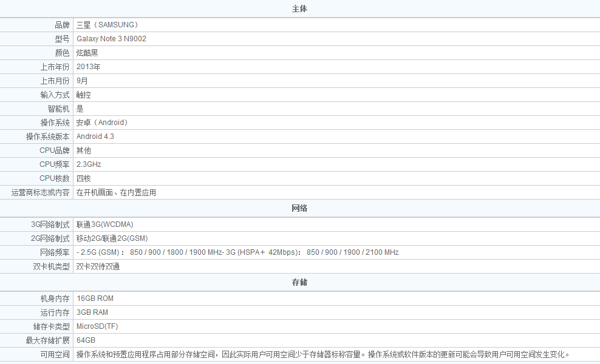Click the value '触控'
Viewport: 600px width, 364px height.
pyautogui.click(x=83, y=95)
